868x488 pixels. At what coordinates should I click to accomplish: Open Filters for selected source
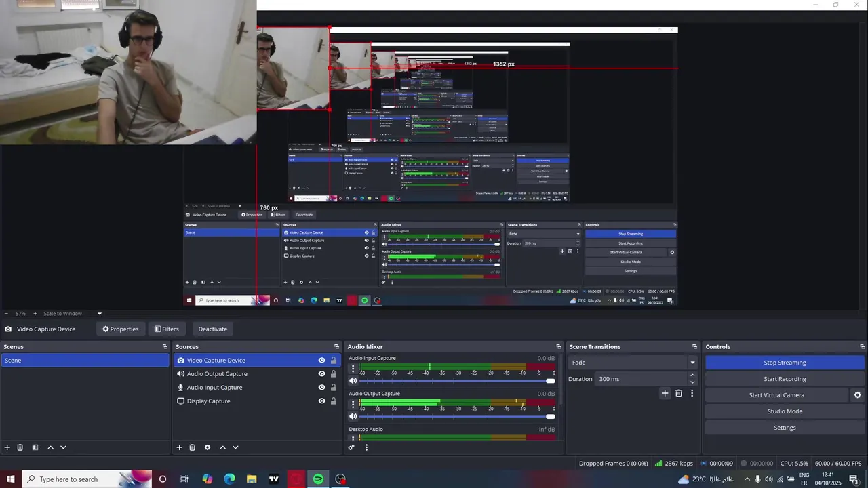coord(166,329)
